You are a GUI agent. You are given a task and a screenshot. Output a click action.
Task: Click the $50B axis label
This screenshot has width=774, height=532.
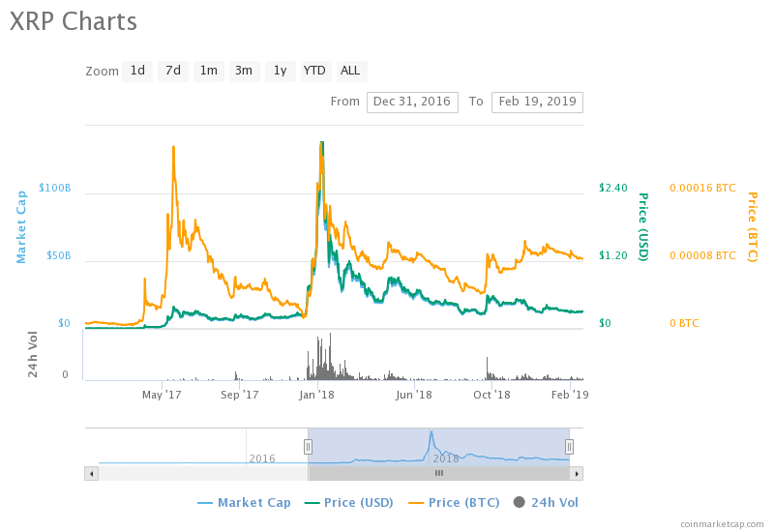(x=58, y=255)
